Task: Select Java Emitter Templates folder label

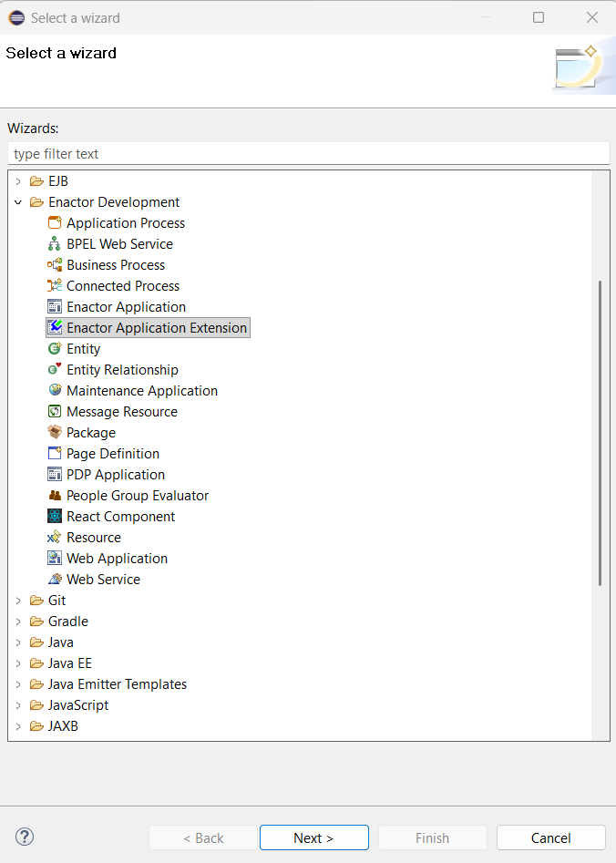Action: [x=118, y=684]
